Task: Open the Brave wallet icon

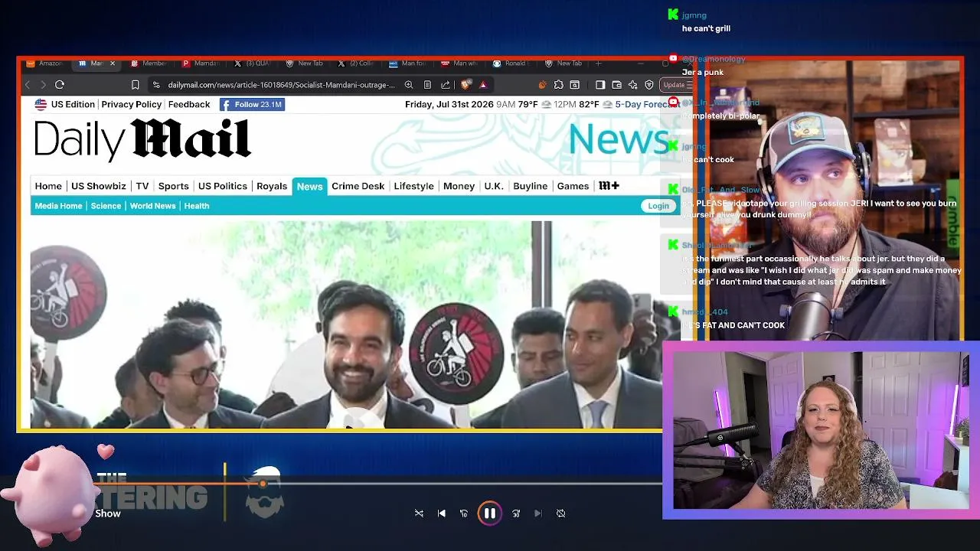Action: [x=616, y=85]
